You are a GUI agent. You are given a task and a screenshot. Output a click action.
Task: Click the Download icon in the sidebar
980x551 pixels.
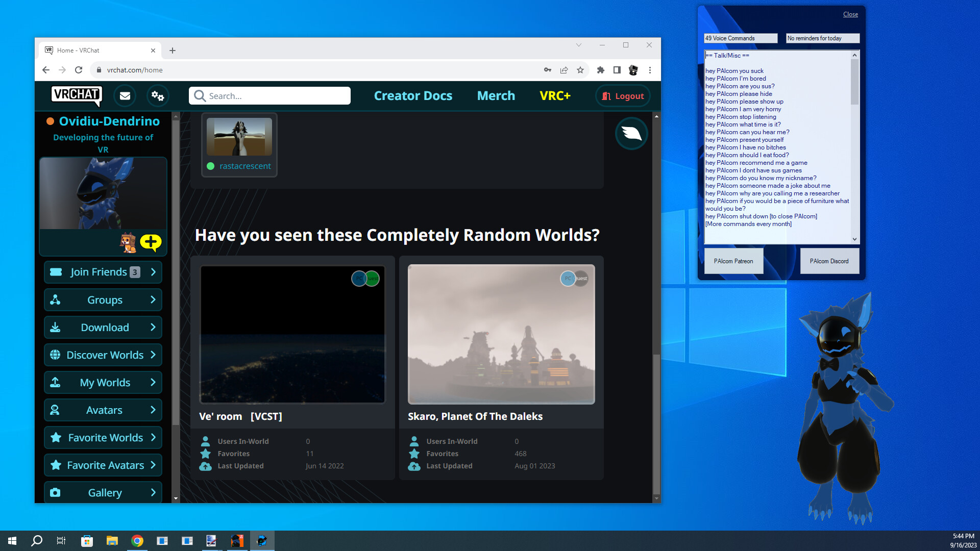click(54, 327)
